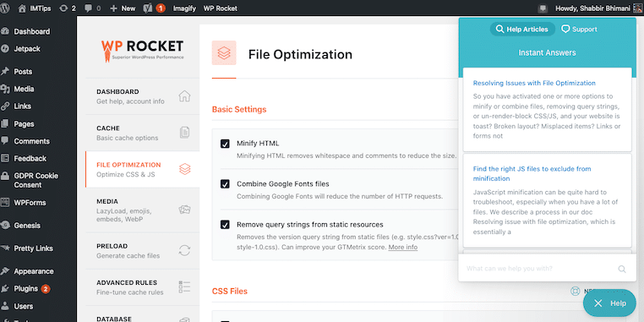Click the WP Rocket logo

[x=143, y=51]
